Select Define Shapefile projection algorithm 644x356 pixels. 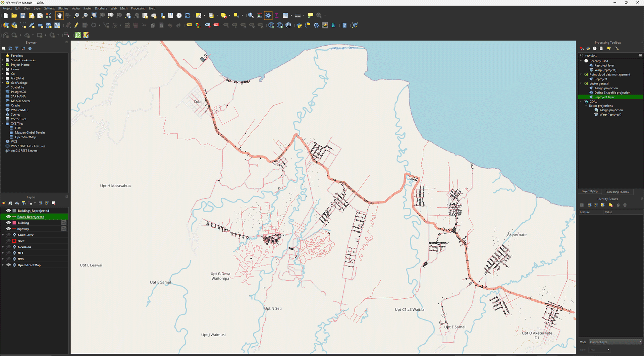pos(612,93)
